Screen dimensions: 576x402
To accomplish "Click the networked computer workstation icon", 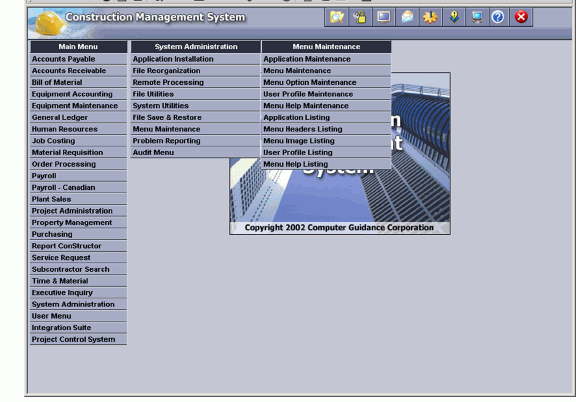I will (477, 17).
